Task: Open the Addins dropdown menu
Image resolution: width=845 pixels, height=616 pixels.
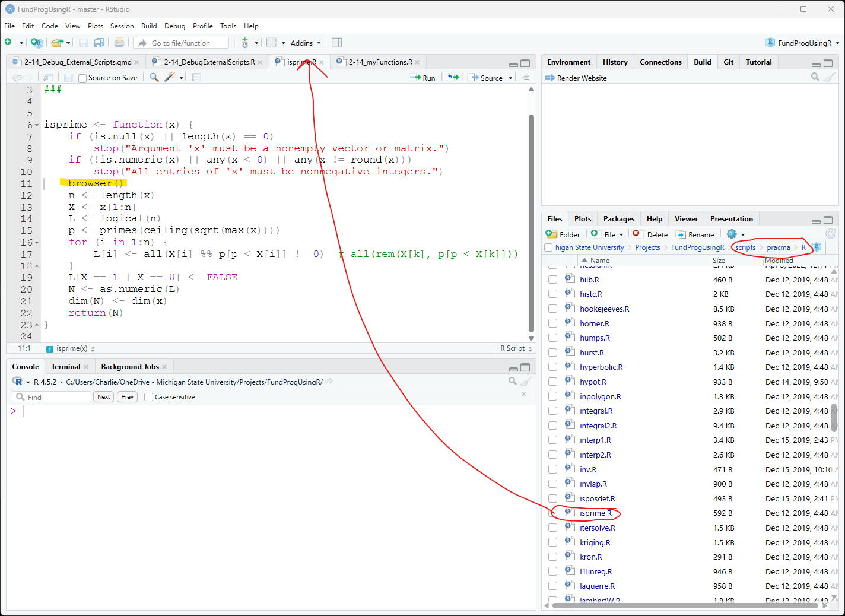Action: pyautogui.click(x=305, y=43)
